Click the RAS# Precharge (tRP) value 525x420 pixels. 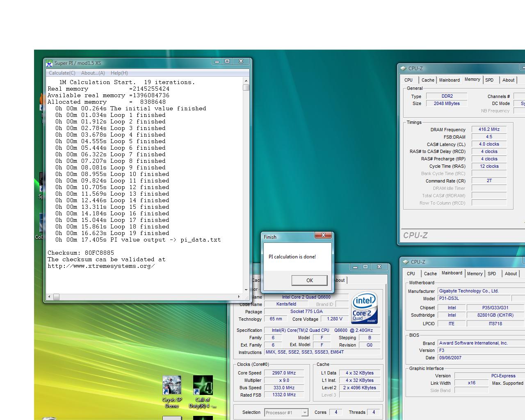489,159
